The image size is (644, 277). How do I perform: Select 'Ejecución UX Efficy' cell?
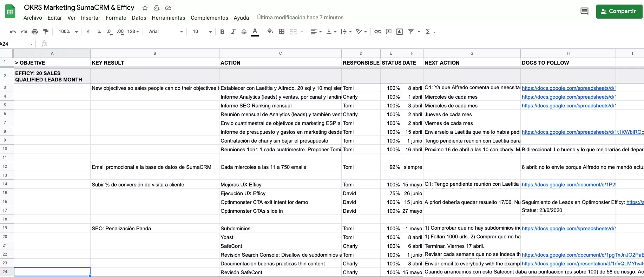click(280, 193)
